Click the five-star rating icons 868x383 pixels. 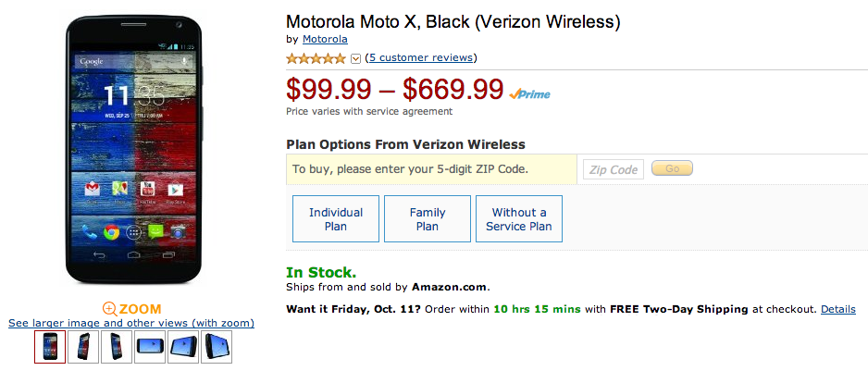[316, 58]
